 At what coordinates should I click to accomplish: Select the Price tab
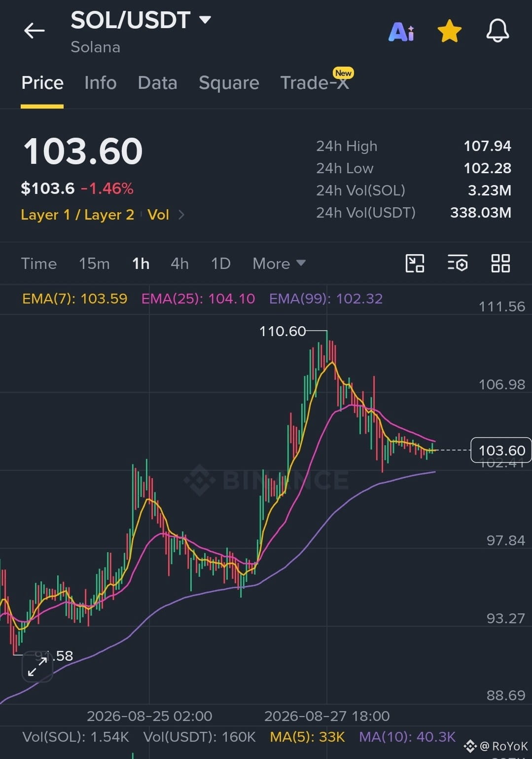pyautogui.click(x=42, y=83)
